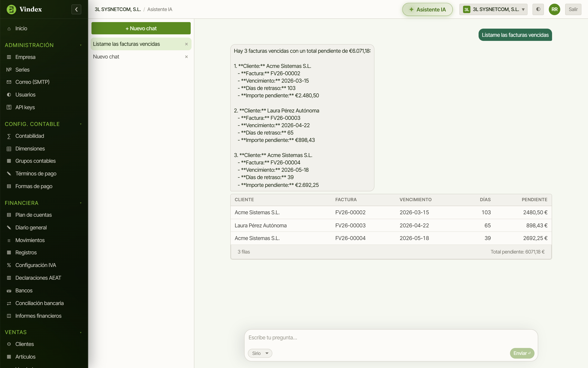588x368 pixels.
Task: Click the Vindex logo icon
Action: 11,9
